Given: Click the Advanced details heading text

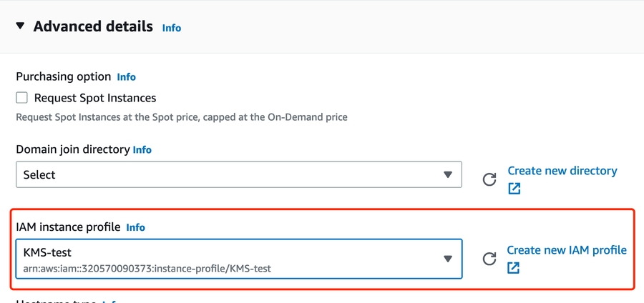Looking at the screenshot, I should pos(93,26).
